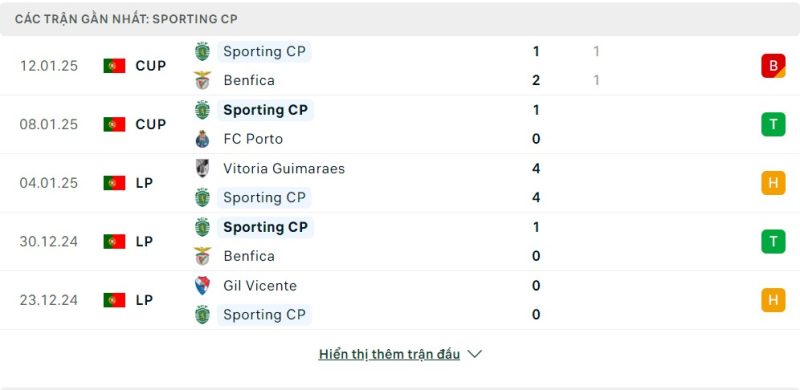
Task: Click the highlighted Sporting CP in 08.01.25 match
Action: 265,110
